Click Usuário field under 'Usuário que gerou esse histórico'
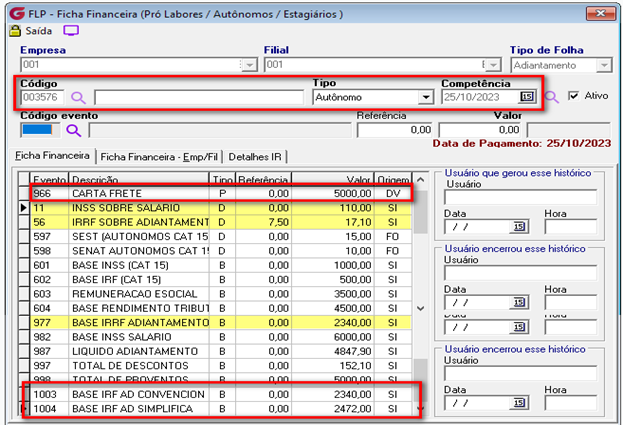 520,197
